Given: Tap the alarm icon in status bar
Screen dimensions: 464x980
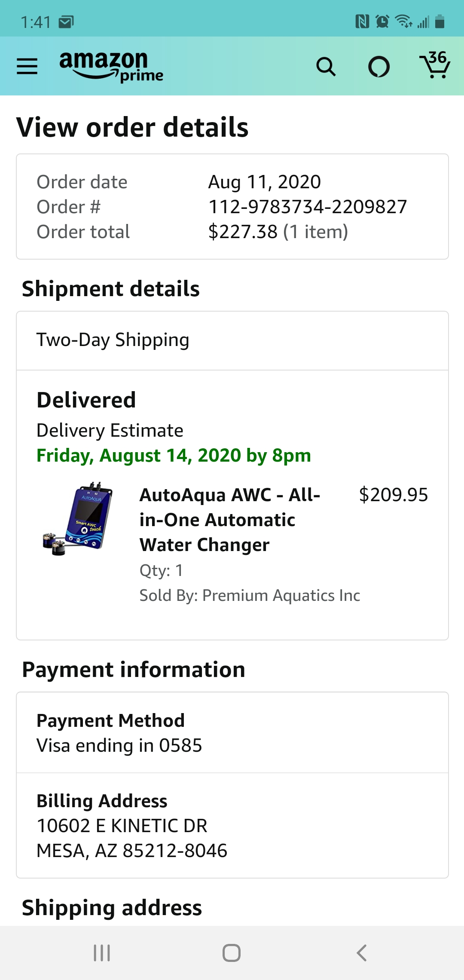Looking at the screenshot, I should 382,21.
